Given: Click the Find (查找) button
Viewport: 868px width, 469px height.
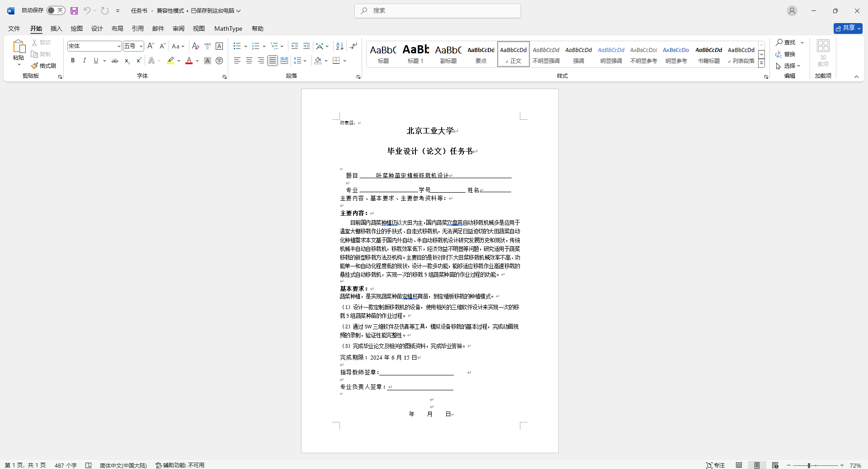Looking at the screenshot, I should click(786, 42).
